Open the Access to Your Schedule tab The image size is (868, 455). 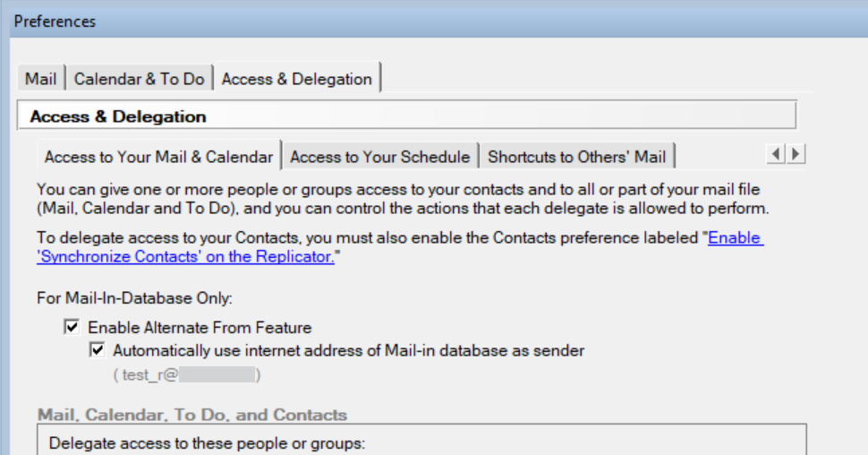coord(379,157)
